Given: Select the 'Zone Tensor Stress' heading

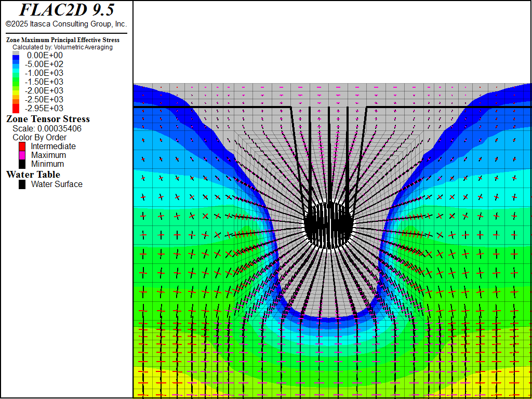Looking at the screenshot, I should coord(48,119).
